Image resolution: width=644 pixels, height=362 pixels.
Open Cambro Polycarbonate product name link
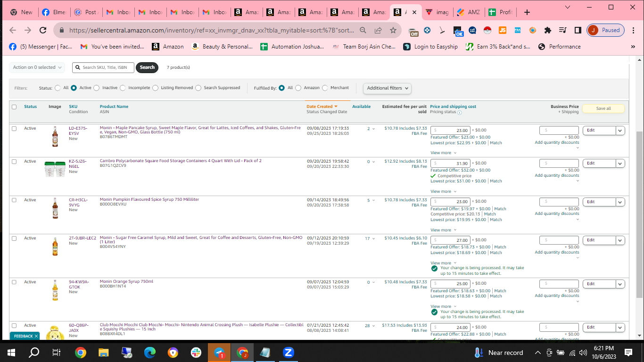tap(181, 161)
